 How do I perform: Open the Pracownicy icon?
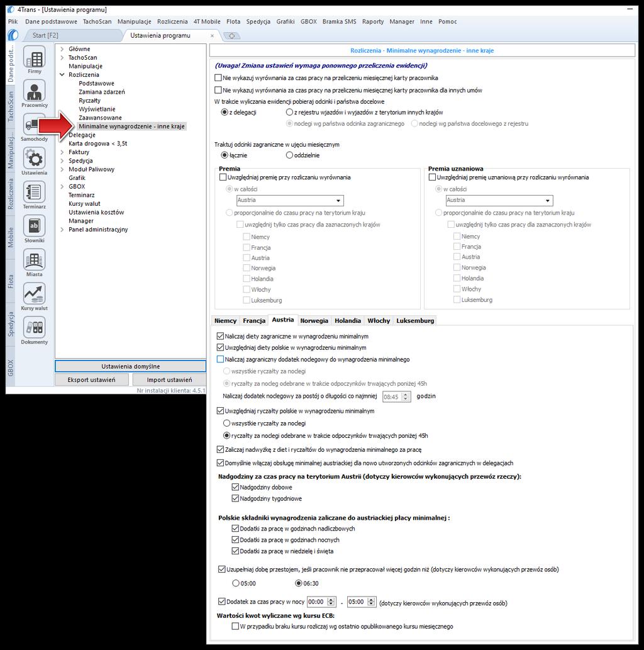pos(35,91)
